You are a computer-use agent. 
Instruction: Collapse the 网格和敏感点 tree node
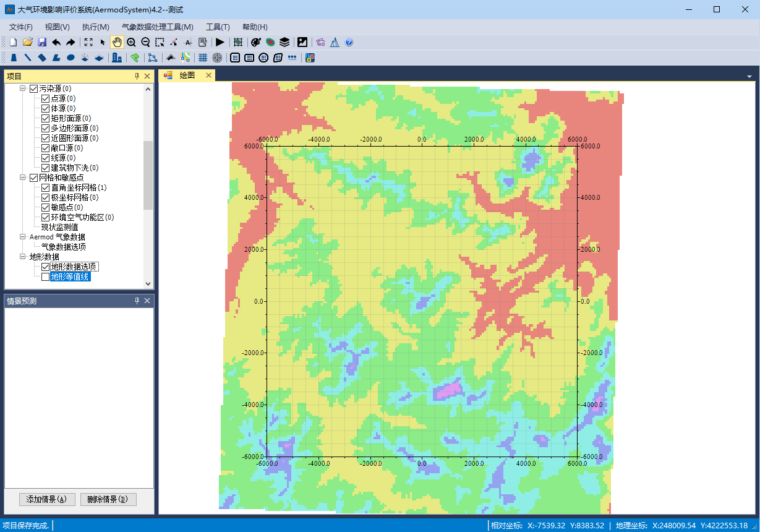tap(23, 178)
